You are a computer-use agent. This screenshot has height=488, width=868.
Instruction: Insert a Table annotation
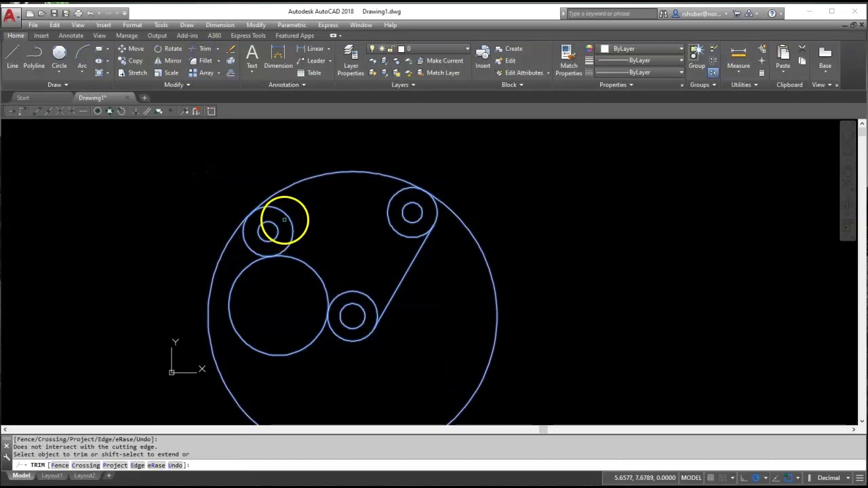[309, 73]
